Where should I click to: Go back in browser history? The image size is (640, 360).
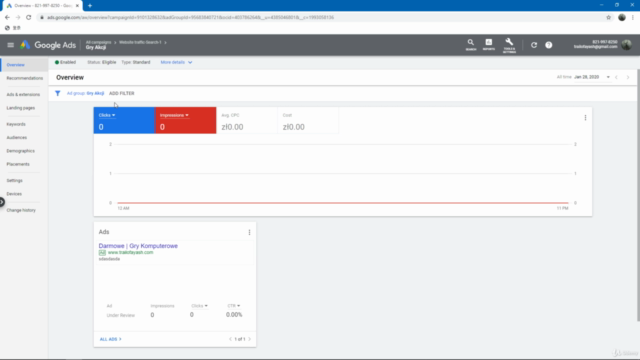tap(7, 17)
